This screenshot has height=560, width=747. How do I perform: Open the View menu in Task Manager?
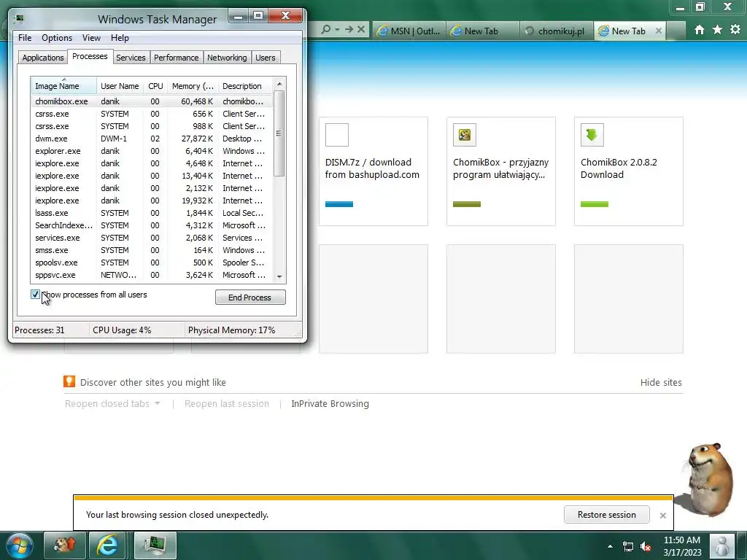91,38
